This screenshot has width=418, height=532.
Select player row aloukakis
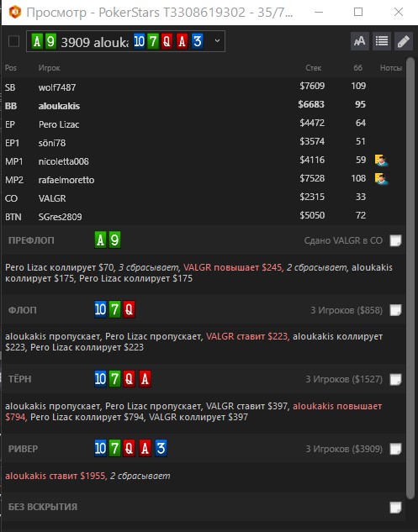click(x=204, y=106)
